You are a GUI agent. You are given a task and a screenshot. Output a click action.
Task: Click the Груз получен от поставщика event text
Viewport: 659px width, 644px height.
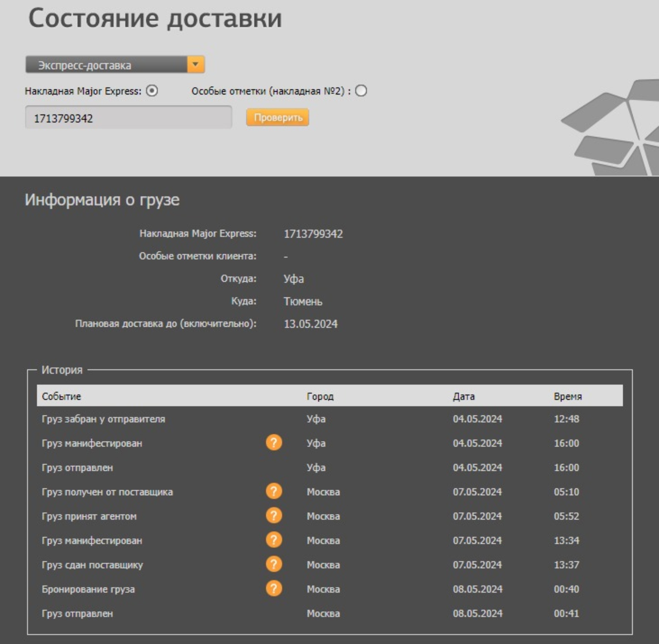[x=107, y=492]
